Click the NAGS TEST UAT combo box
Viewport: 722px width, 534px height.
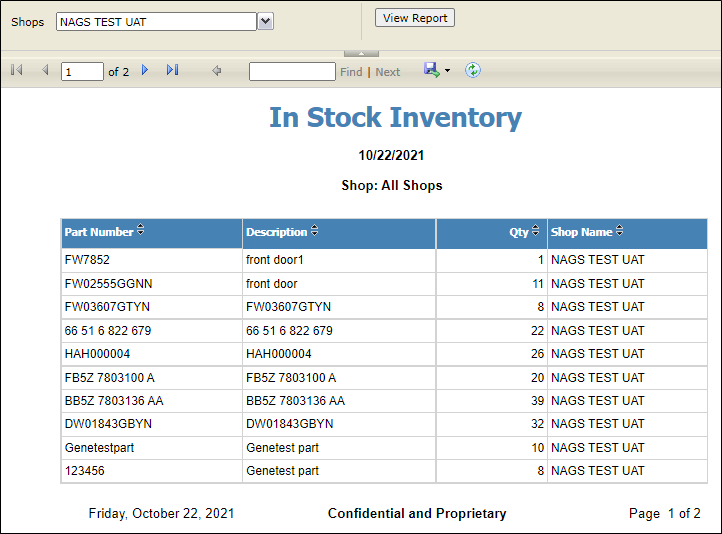[x=156, y=22]
